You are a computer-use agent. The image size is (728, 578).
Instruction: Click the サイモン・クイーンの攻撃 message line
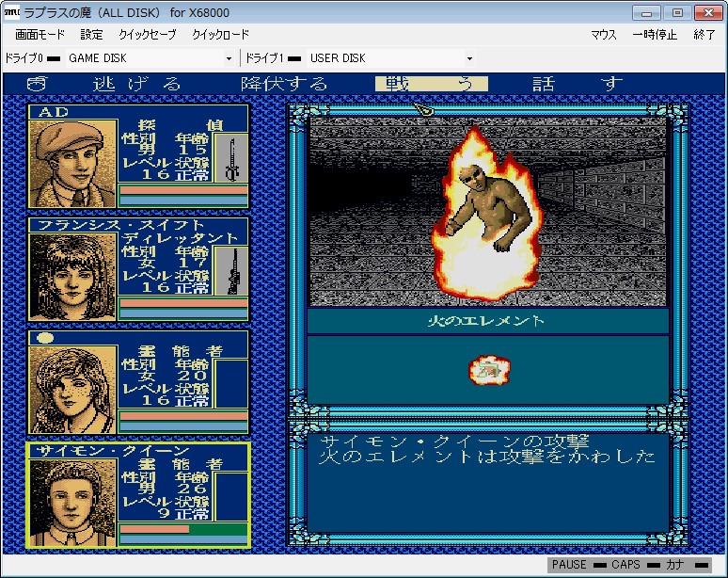tap(454, 442)
